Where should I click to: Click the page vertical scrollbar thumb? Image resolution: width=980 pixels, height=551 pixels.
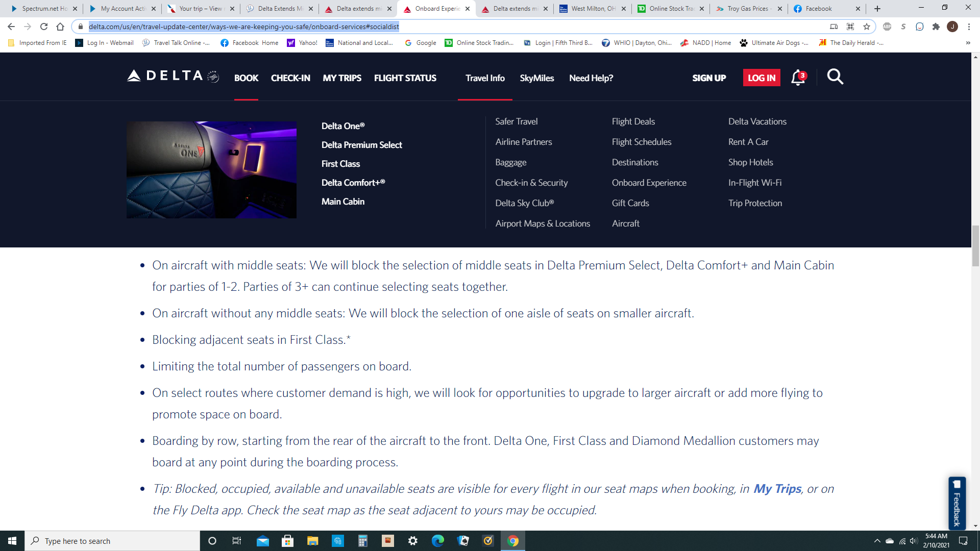pos(975,245)
